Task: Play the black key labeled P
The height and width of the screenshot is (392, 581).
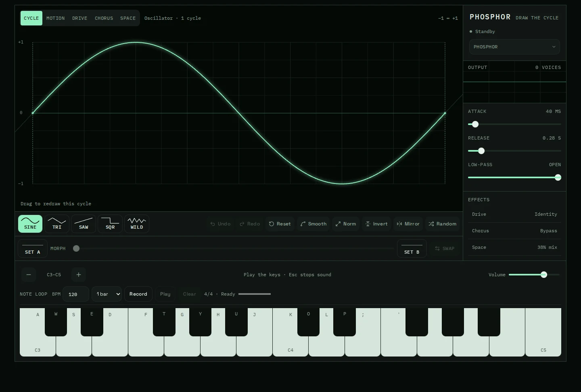Action: [x=345, y=322]
